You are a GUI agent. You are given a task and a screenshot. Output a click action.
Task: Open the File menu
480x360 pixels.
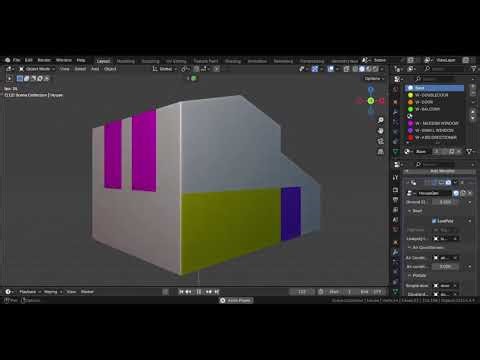tap(17, 60)
